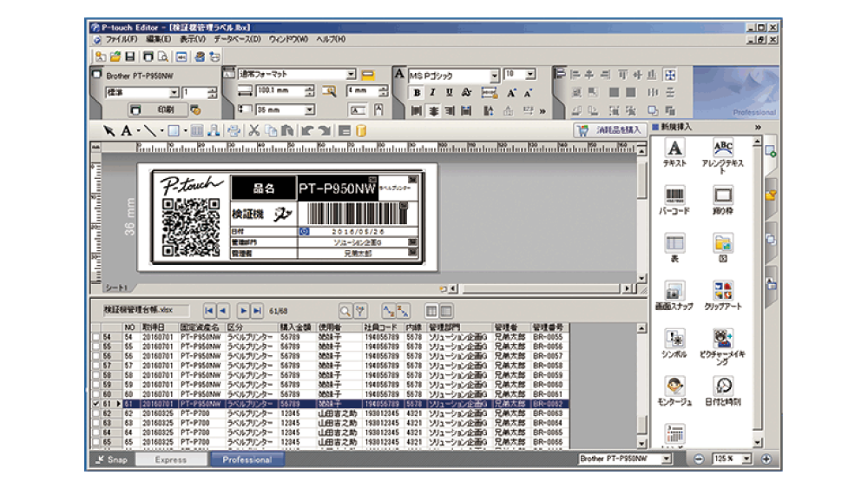This screenshot has height=489, width=868.
Task: Go to the last database record
Action: point(258,311)
